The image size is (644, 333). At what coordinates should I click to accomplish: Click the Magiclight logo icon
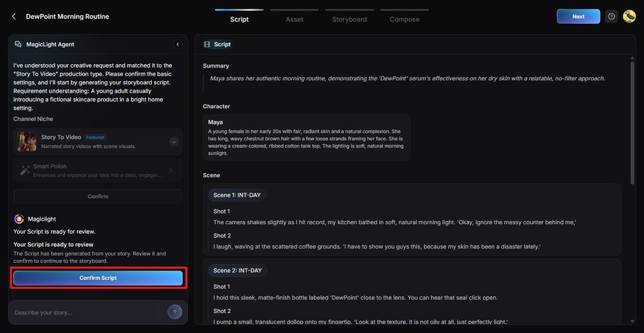(19, 218)
